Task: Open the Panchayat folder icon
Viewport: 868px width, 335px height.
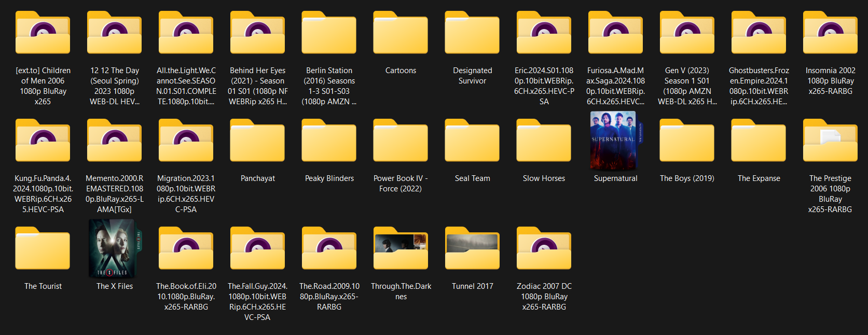Action: (257, 141)
